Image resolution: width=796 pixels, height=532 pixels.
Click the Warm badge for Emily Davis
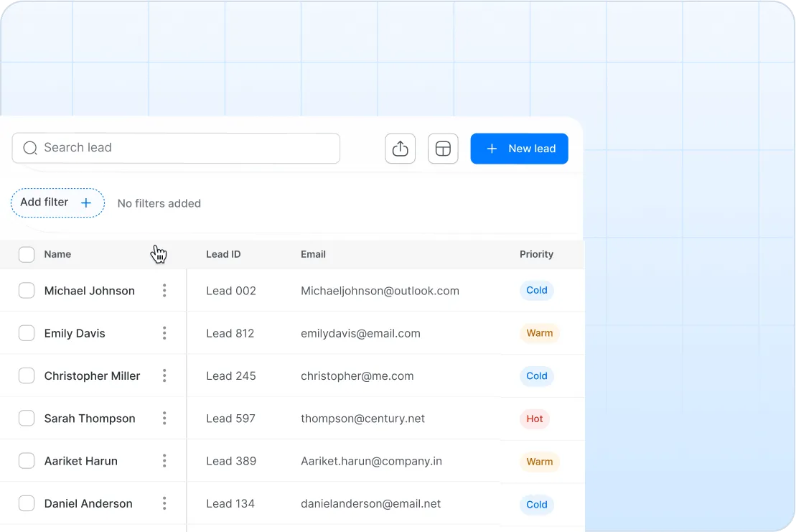coord(539,333)
